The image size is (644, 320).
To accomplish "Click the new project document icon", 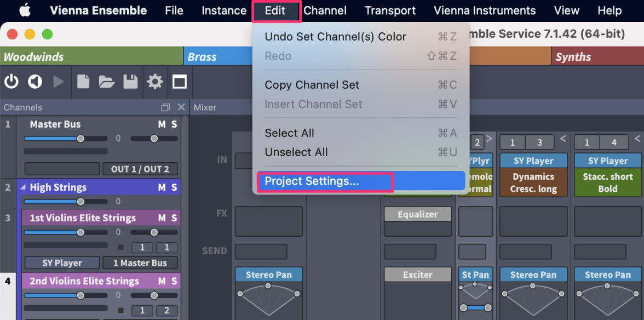I will click(x=83, y=82).
